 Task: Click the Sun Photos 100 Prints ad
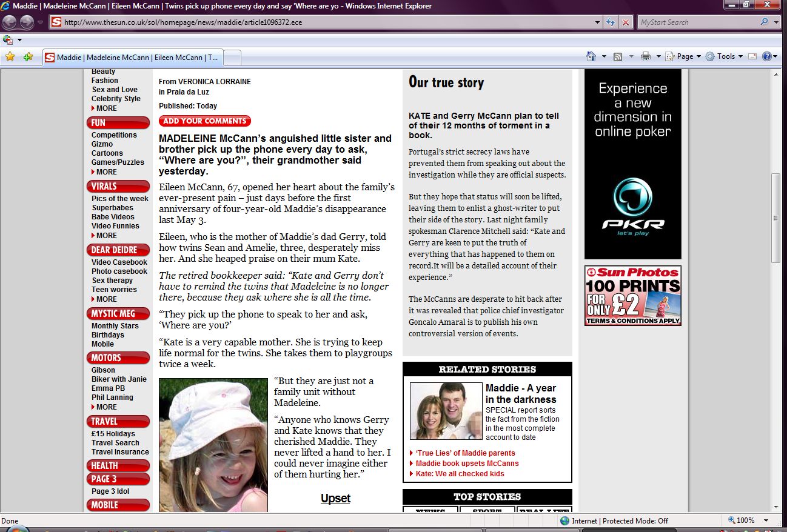[632, 296]
